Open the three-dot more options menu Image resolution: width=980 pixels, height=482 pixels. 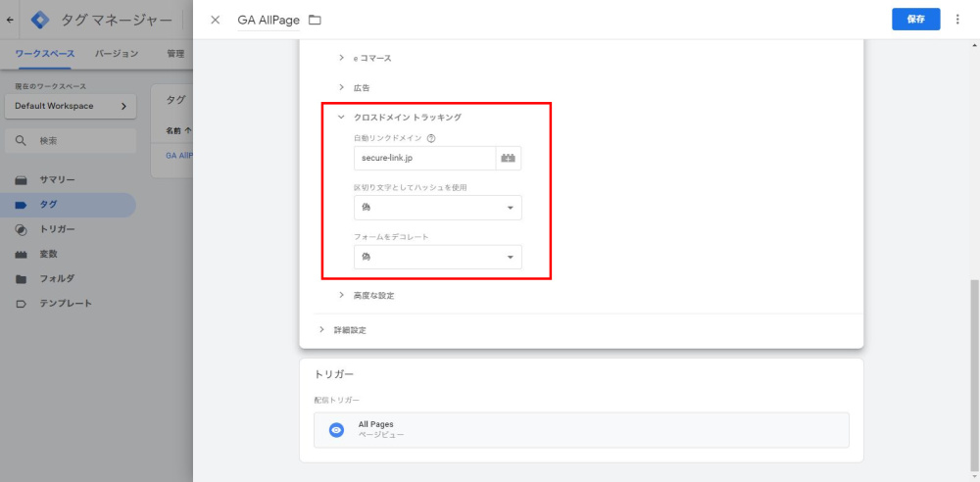[957, 20]
